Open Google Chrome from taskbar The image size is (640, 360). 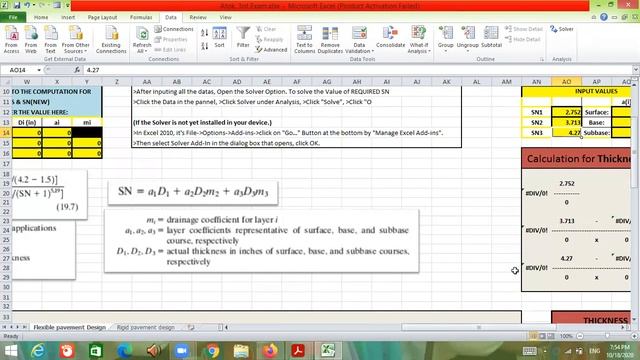(212, 351)
